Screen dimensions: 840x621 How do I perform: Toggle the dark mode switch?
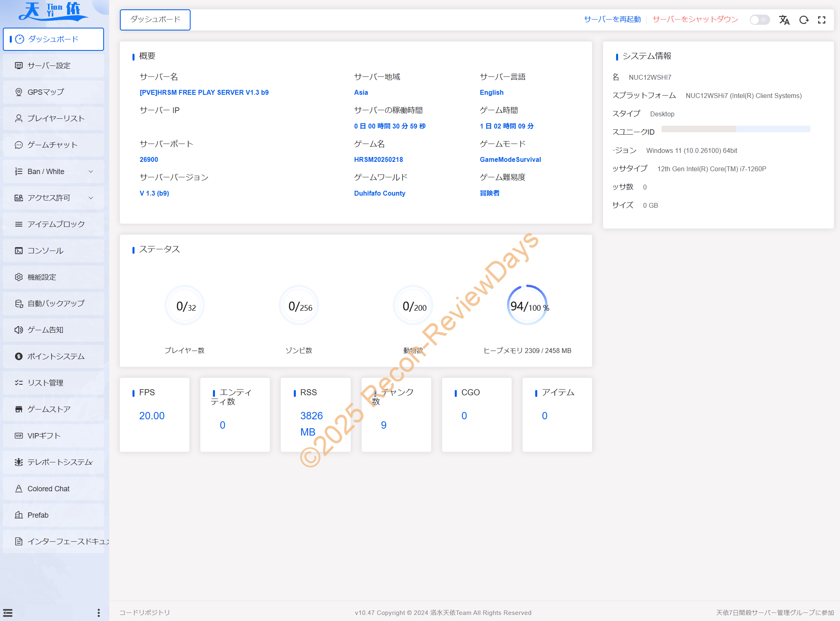tap(759, 20)
